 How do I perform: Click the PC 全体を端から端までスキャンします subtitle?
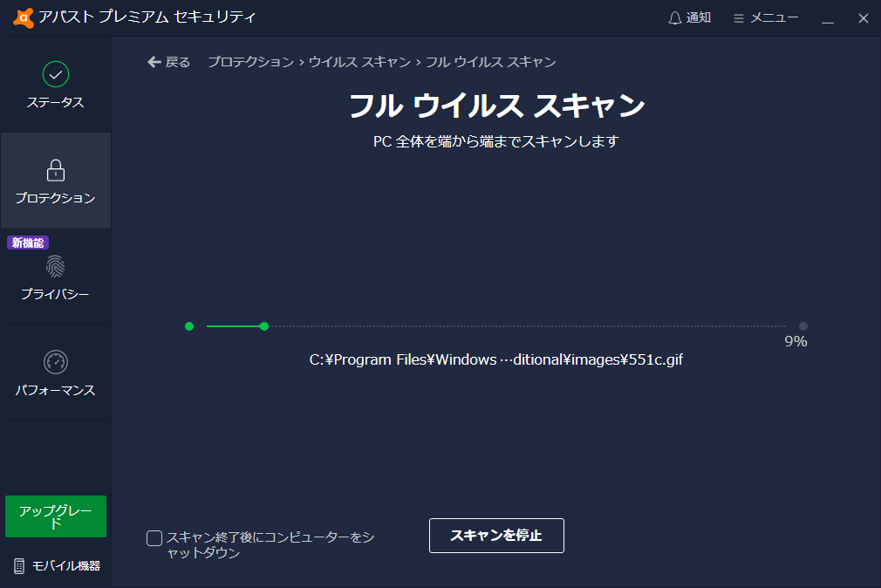coord(496,141)
